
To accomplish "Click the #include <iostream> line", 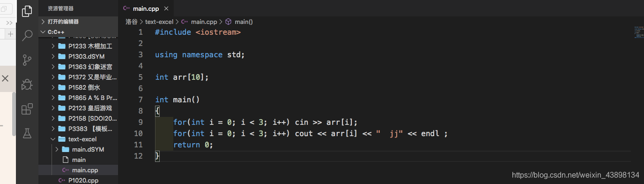I will pos(198,32).
